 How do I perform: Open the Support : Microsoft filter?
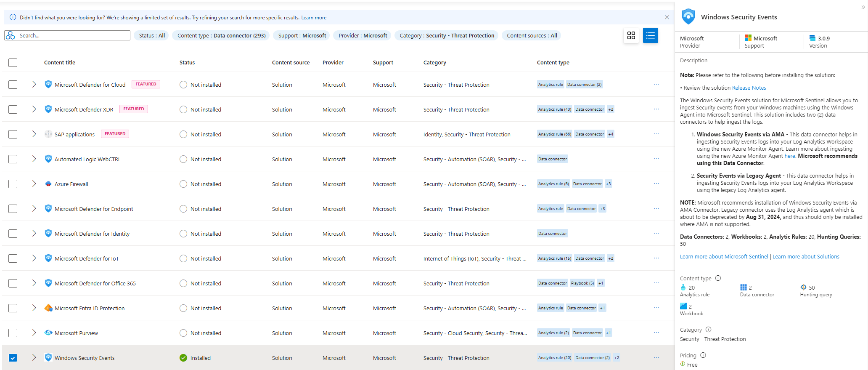click(x=302, y=35)
